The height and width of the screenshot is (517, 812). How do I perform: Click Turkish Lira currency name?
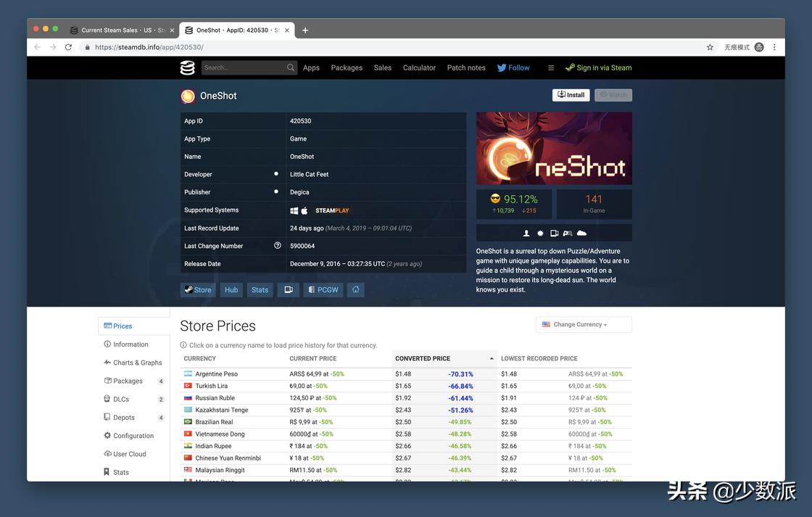pyautogui.click(x=211, y=386)
